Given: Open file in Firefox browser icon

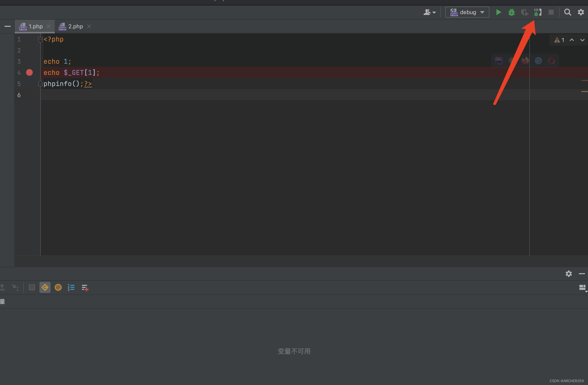Looking at the screenshot, I should point(525,61).
